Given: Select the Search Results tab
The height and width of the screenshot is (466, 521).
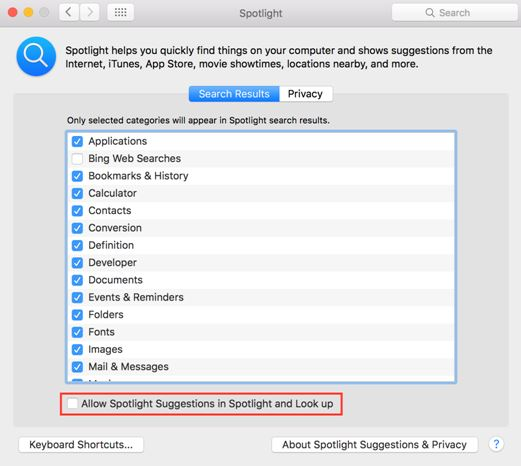Looking at the screenshot, I should coord(234,94).
